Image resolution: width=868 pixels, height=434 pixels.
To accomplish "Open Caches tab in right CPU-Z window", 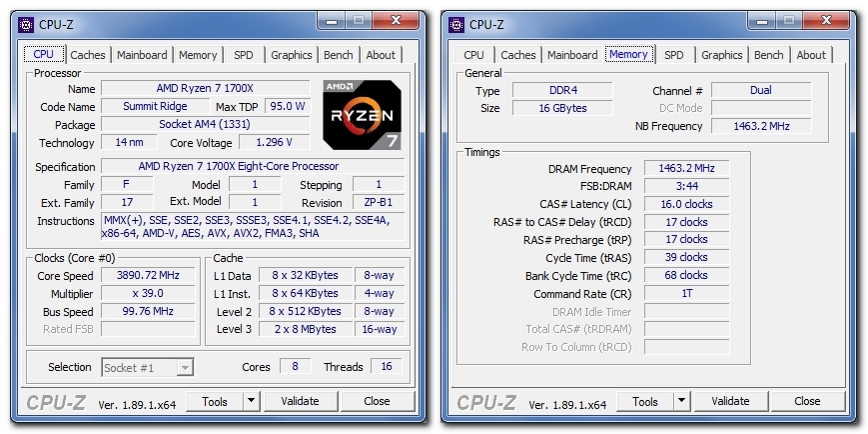I will pyautogui.click(x=518, y=55).
